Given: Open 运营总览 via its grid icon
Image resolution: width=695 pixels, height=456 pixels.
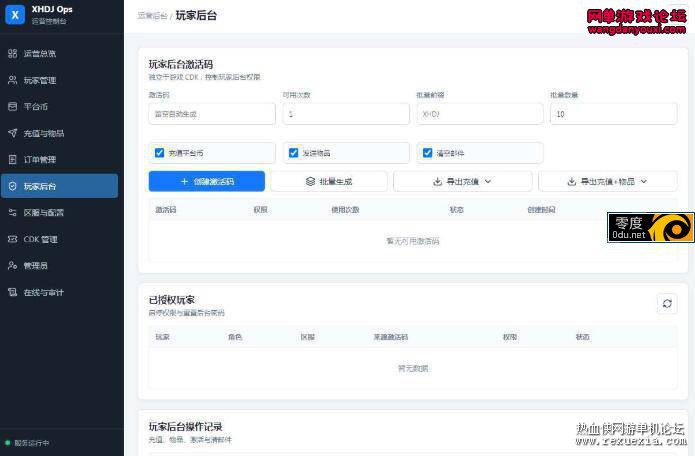Looking at the screenshot, I should [12, 54].
